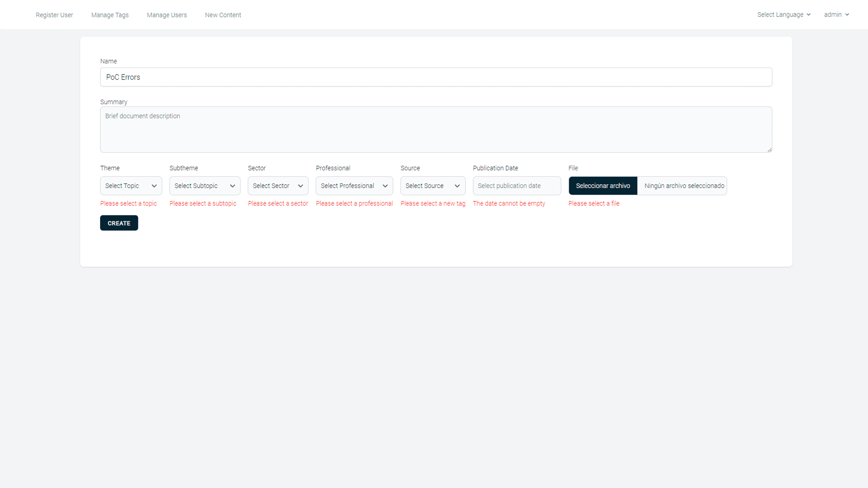Viewport: 868px width, 488px height.
Task: Click the Select Language chevron arrow
Action: point(808,15)
